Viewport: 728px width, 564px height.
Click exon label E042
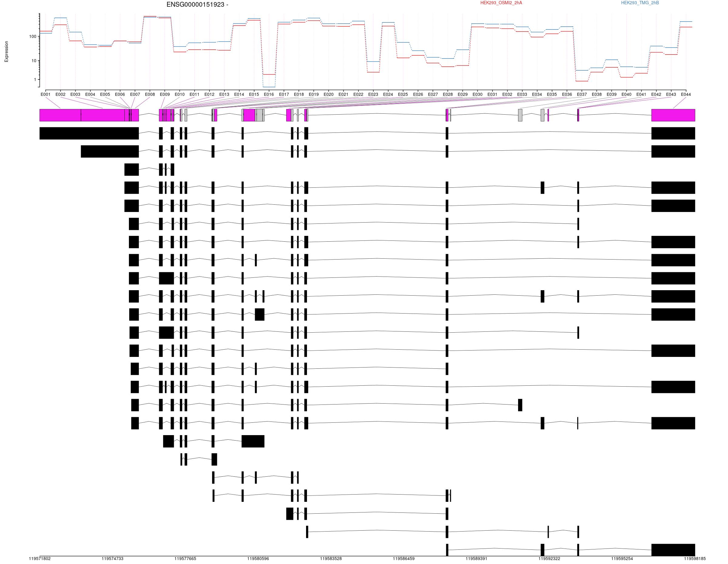(656, 94)
